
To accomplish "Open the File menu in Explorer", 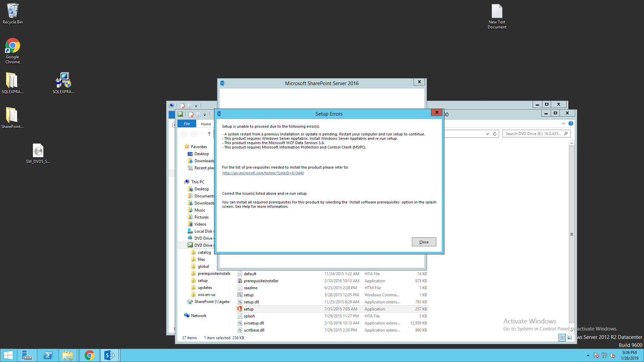I will pos(186,124).
